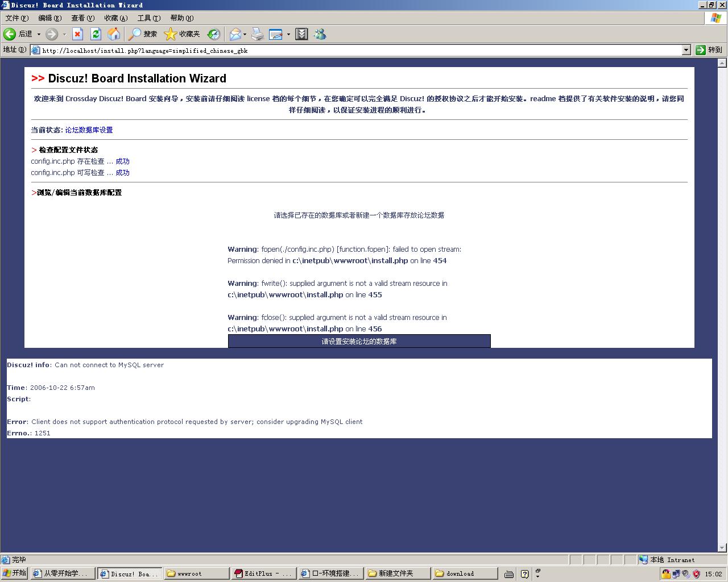The width and height of the screenshot is (728, 582).
Task: Click the Edit page toolbar icon
Action: click(276, 34)
